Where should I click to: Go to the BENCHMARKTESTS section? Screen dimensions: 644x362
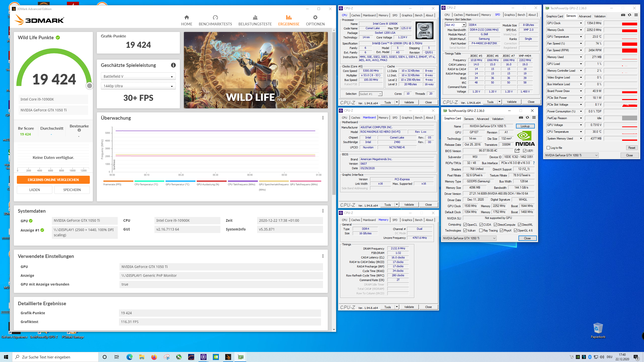pyautogui.click(x=215, y=20)
